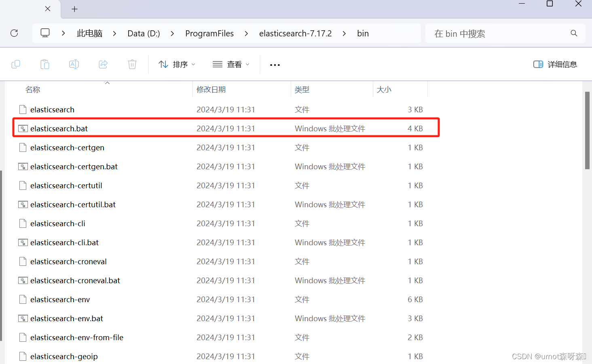Click the batch icon of elasticsearch-cli.bat

23,242
